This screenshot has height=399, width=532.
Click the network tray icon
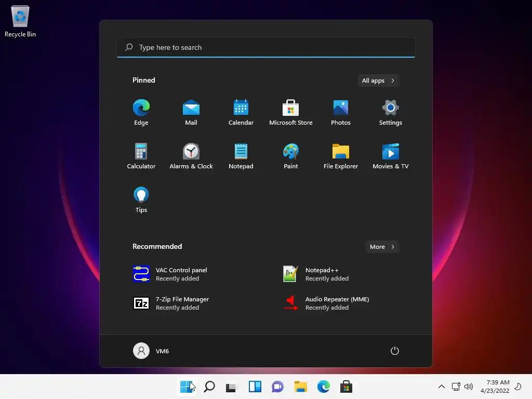coord(456,387)
